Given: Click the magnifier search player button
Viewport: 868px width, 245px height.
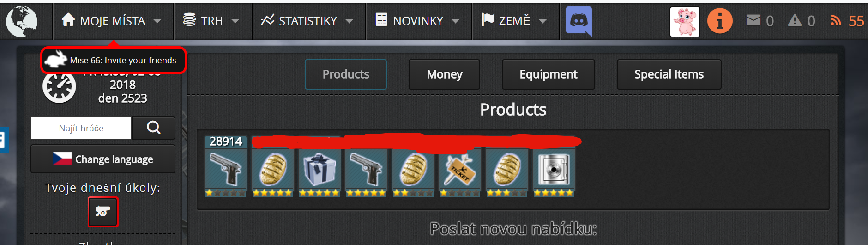Looking at the screenshot, I should point(154,128).
